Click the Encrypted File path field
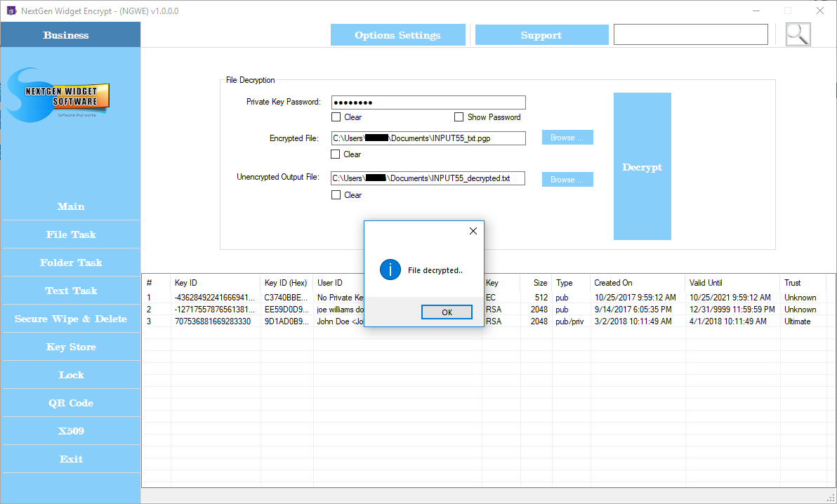 428,138
